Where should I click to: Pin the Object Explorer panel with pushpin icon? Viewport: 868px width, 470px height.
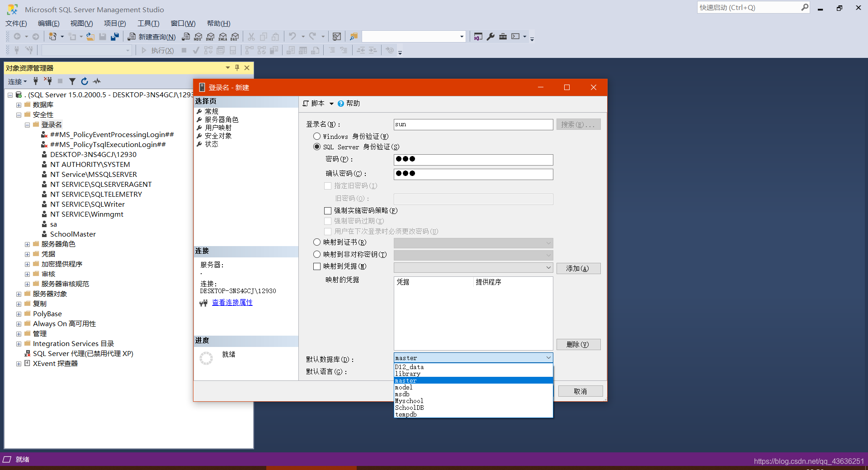coord(237,68)
